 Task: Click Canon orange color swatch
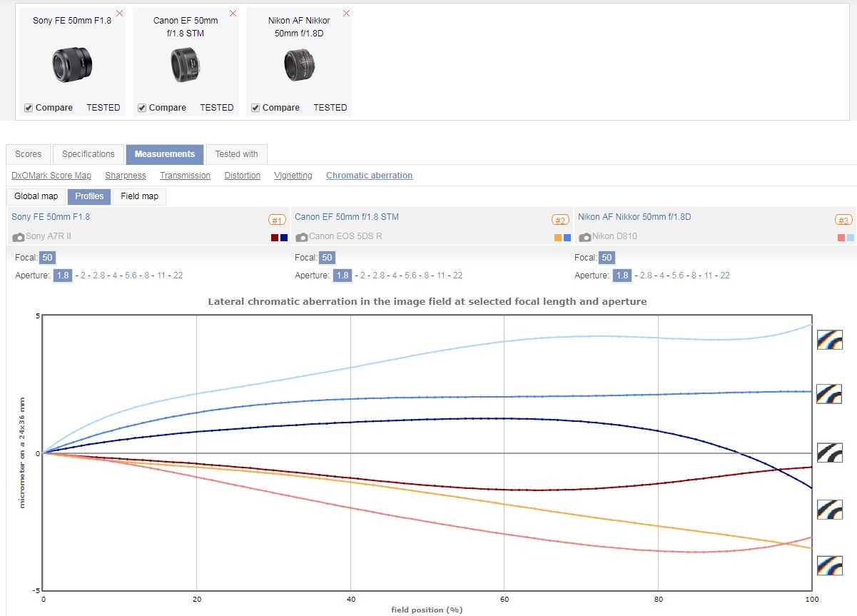click(558, 238)
